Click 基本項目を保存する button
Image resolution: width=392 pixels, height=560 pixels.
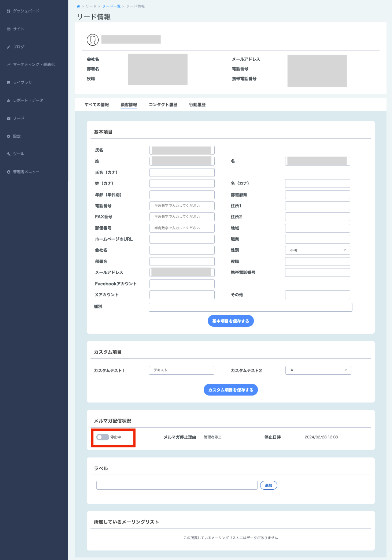[x=231, y=321]
